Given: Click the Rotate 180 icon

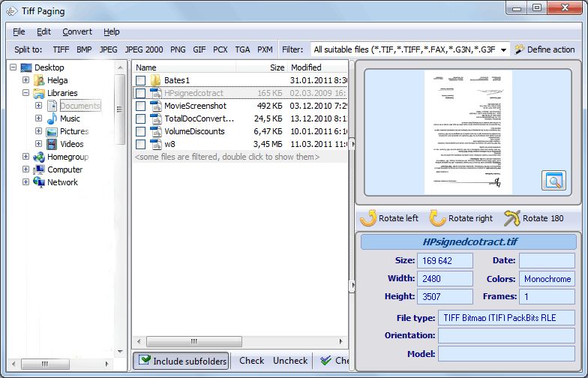Looking at the screenshot, I should click(511, 217).
